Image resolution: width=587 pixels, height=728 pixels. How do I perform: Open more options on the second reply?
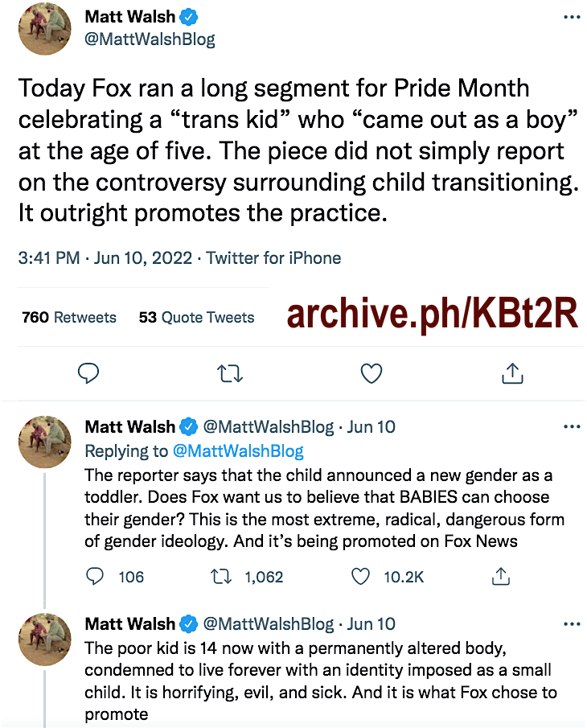571,623
